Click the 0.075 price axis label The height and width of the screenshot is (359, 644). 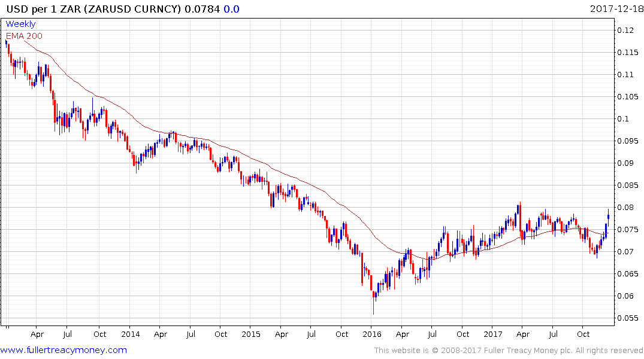tap(628, 229)
